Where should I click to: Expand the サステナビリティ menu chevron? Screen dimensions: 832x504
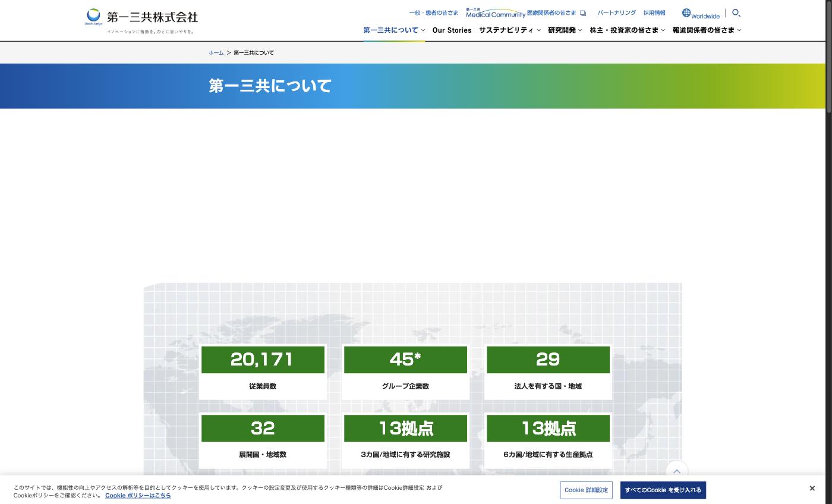click(x=538, y=30)
